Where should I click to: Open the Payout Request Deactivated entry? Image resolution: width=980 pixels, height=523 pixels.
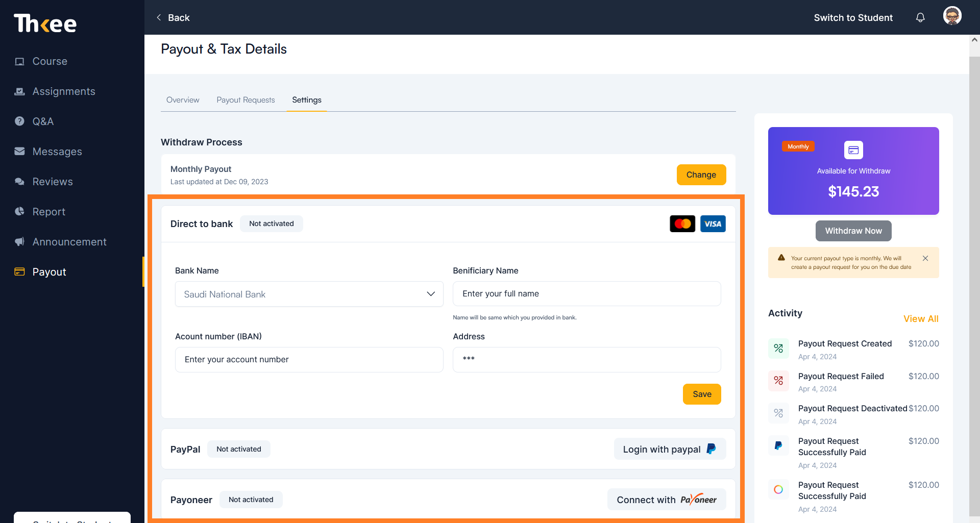pyautogui.click(x=853, y=414)
